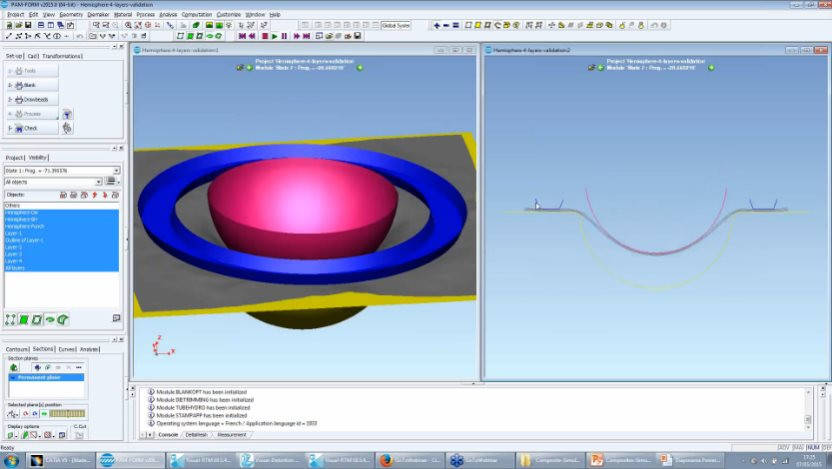Click the Save icon in the top toolbar
This screenshot has height=469, width=832.
coord(28,25)
